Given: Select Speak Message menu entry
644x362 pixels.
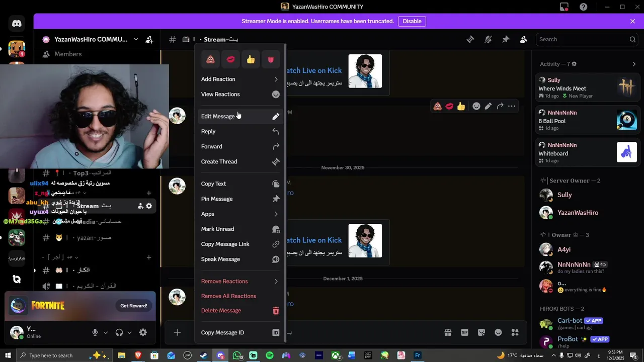Looking at the screenshot, I should tap(240, 259).
